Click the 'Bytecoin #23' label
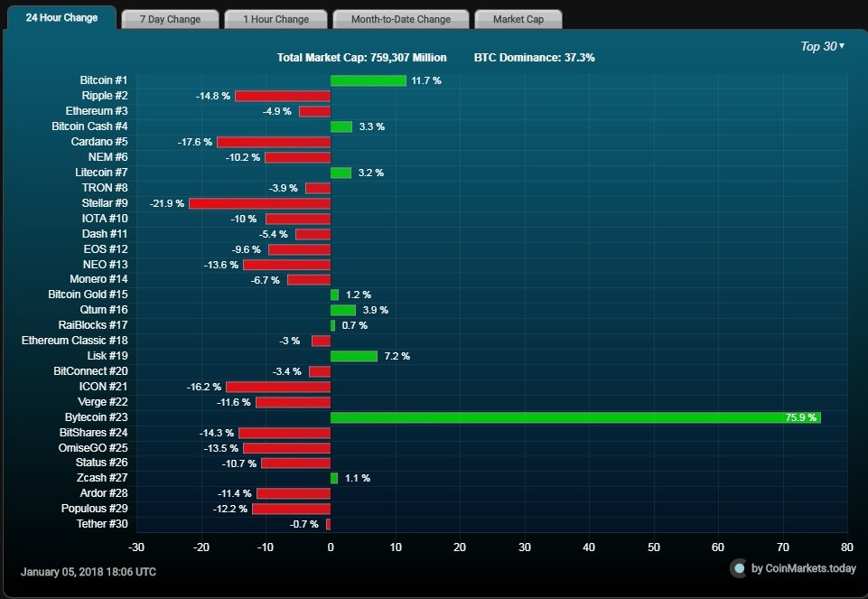This screenshot has width=868, height=599. (96, 416)
